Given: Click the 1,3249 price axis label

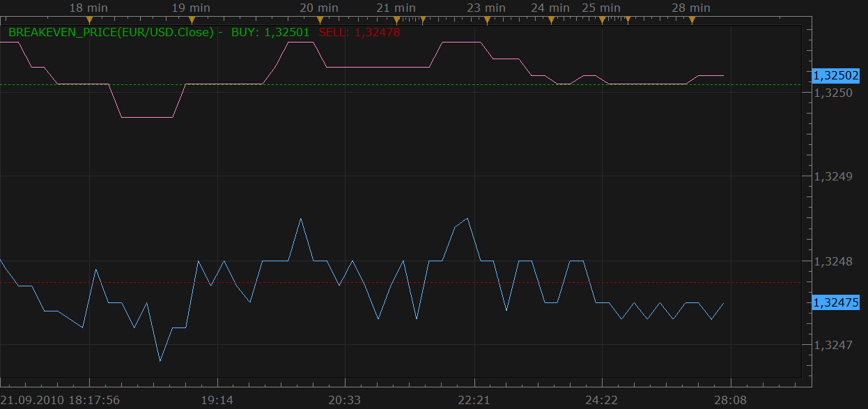Looking at the screenshot, I should pyautogui.click(x=833, y=177).
